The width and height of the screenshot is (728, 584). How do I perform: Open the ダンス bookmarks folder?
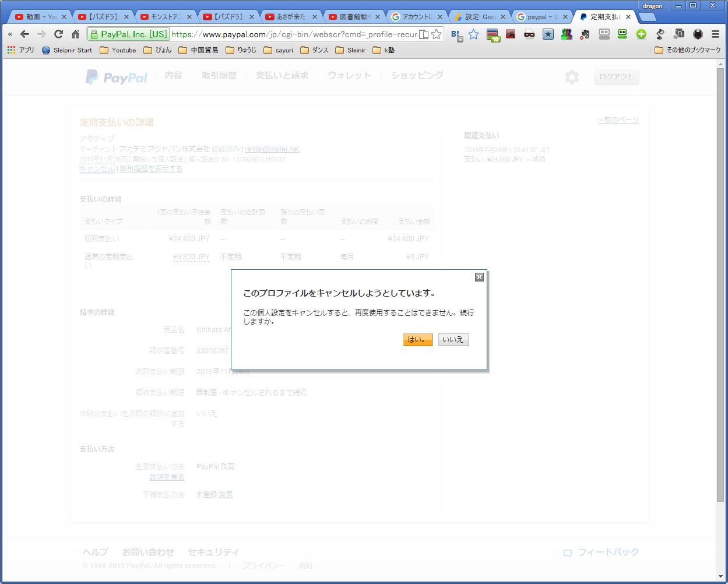point(314,50)
